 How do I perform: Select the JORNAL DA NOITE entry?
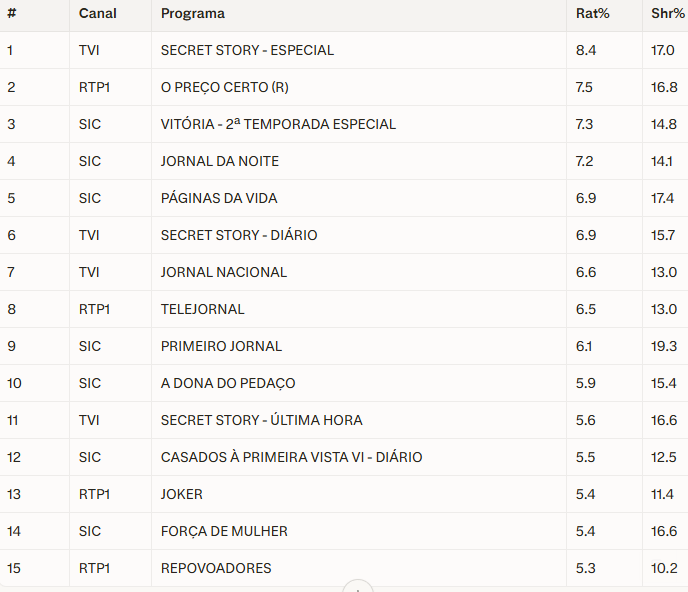coord(219,161)
